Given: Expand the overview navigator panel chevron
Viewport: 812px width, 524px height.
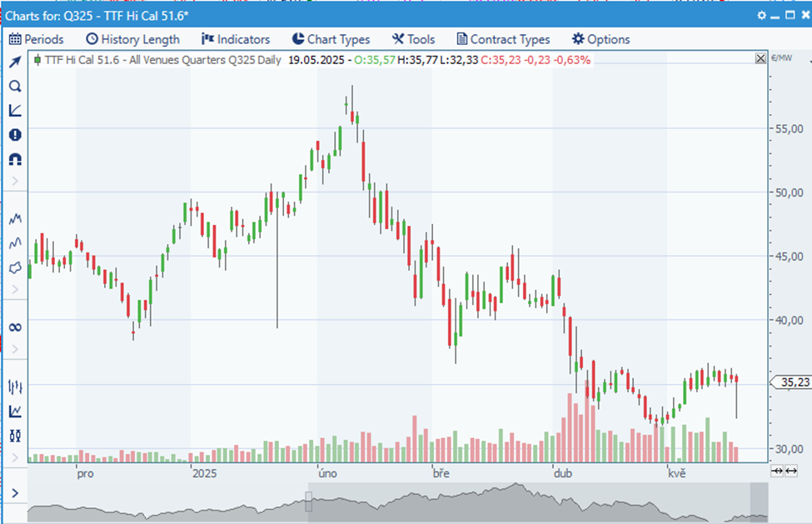Looking at the screenshot, I should [x=15, y=493].
